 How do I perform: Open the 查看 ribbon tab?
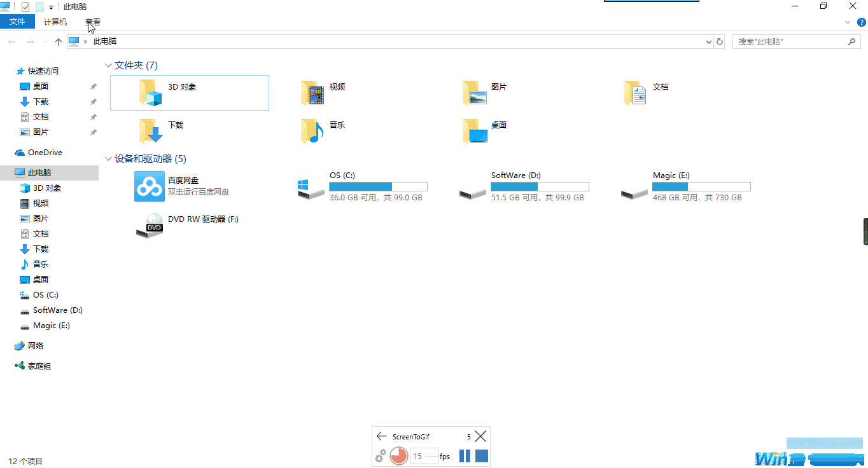pos(93,22)
